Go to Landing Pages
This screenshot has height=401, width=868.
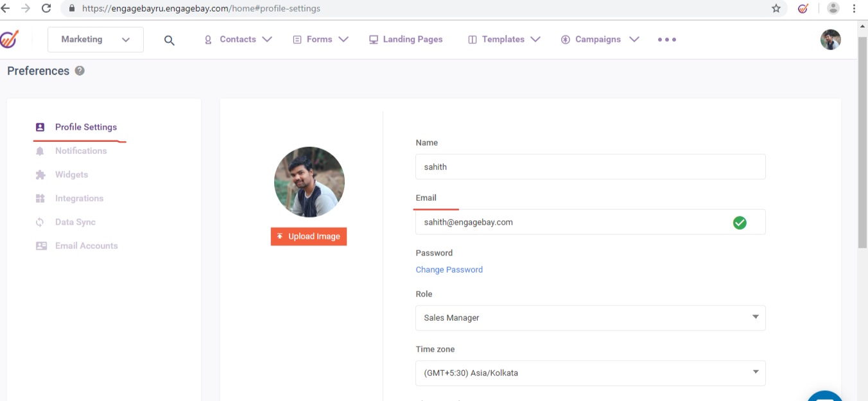click(x=406, y=39)
